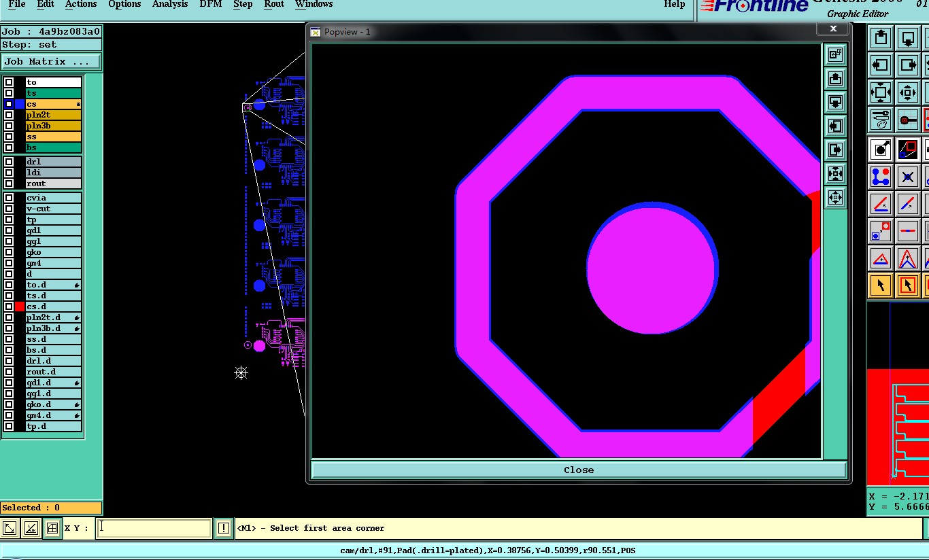
Task: Click the blue color swatch of layer cs
Action: (20, 104)
